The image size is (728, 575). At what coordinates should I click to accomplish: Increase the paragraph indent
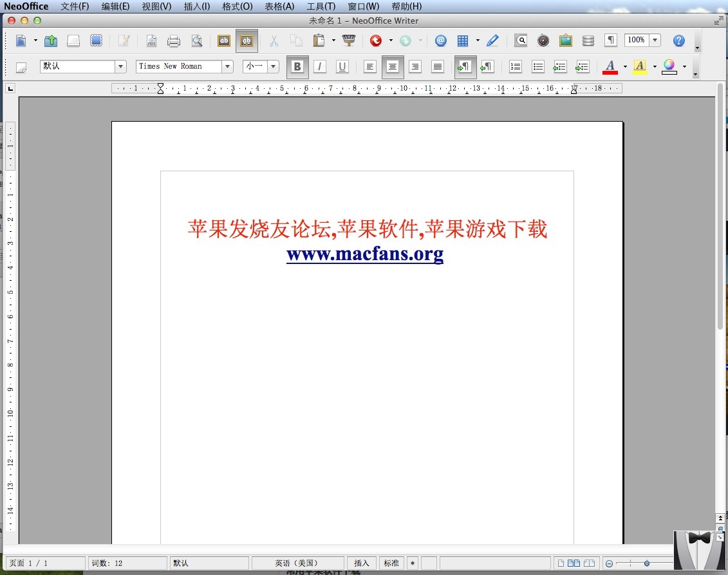tap(583, 67)
